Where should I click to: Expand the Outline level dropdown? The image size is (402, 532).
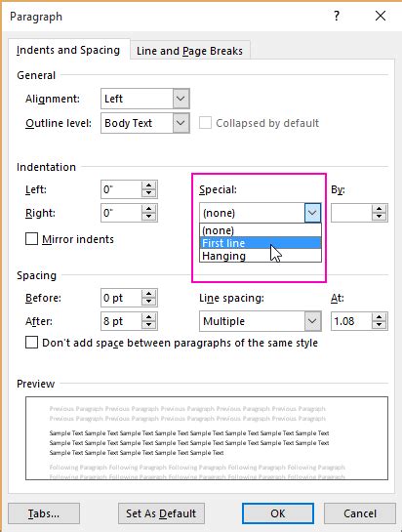181,123
